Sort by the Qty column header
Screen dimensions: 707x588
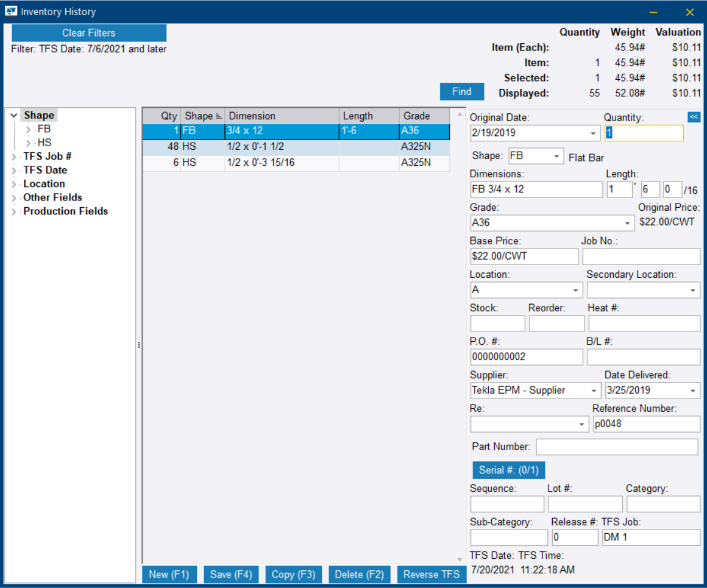pos(162,116)
